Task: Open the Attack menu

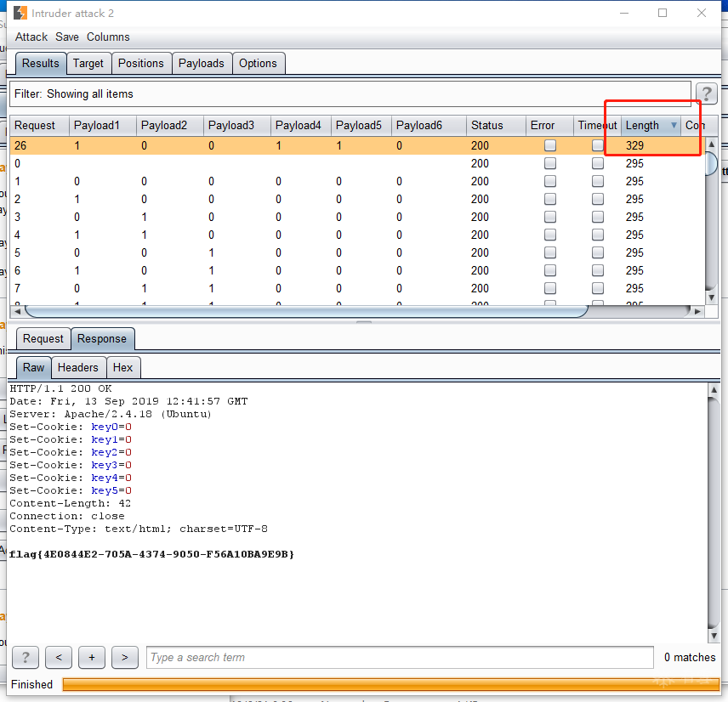Action: (31, 37)
